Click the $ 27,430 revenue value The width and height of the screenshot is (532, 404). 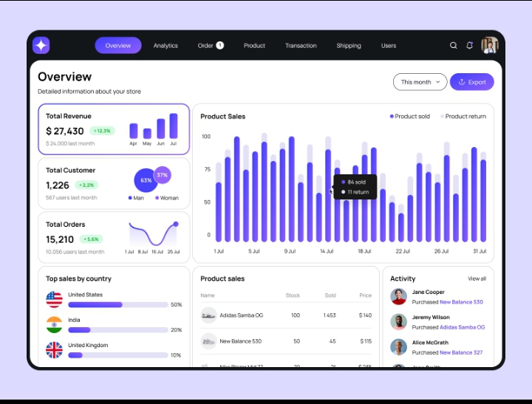click(65, 131)
